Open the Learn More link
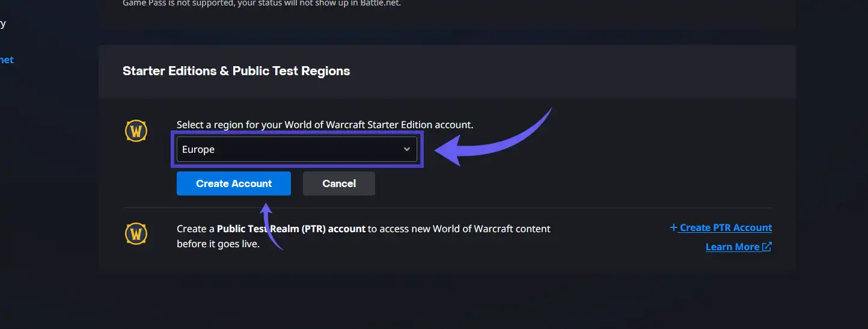Viewport: 868px width, 329px height. tap(732, 247)
